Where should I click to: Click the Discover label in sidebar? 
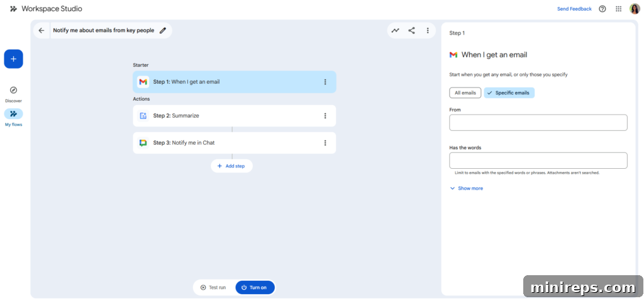[14, 101]
